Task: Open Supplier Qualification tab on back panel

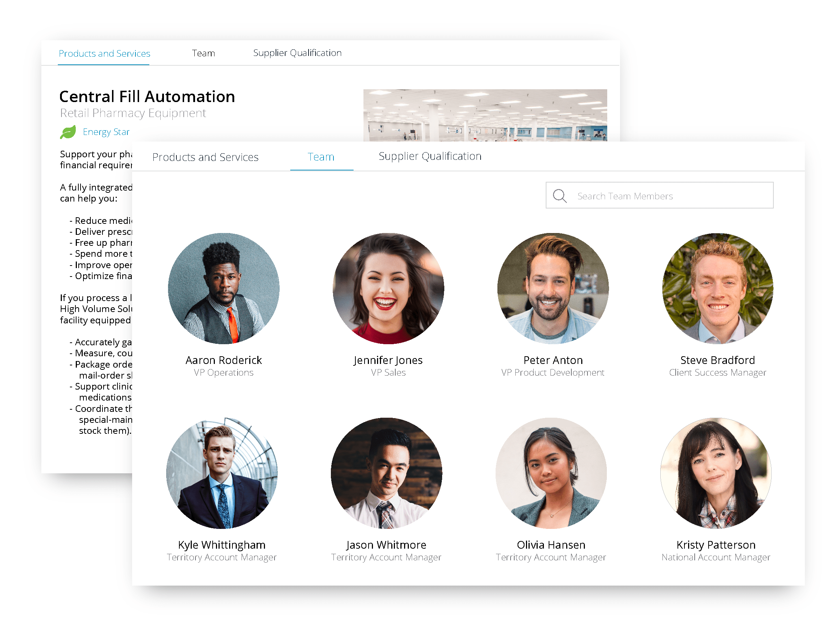Action: pyautogui.click(x=297, y=53)
